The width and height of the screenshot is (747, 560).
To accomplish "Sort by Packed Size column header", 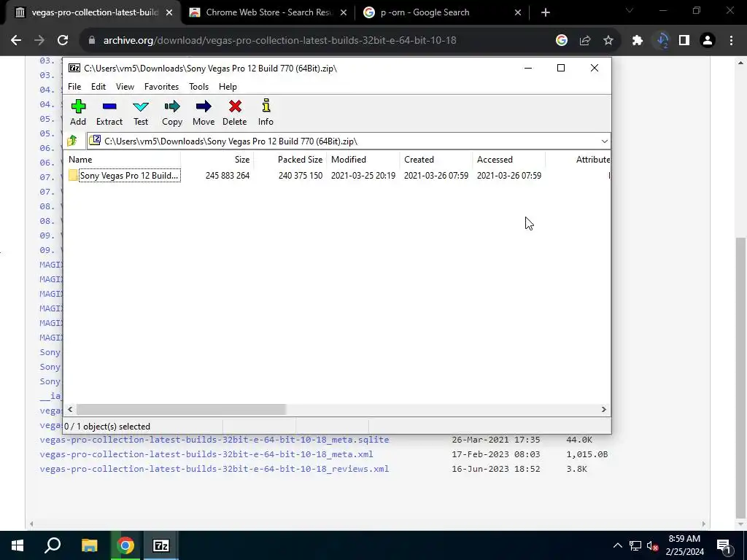I will click(290, 160).
